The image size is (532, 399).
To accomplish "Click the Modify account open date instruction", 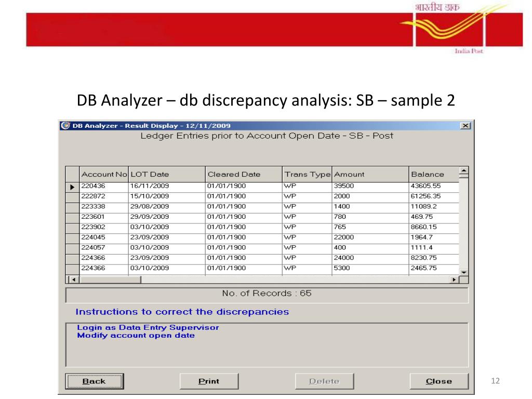I will [136, 336].
